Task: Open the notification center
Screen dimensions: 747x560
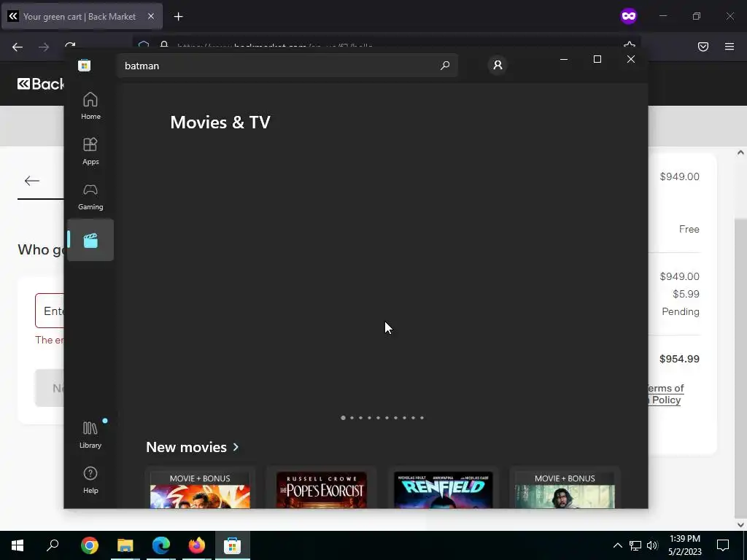Action: (x=723, y=545)
